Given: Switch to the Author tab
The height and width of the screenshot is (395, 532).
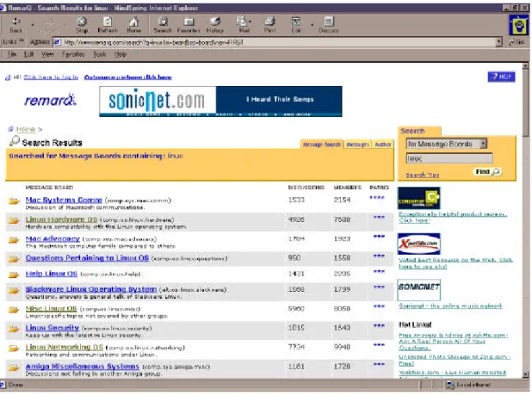Looking at the screenshot, I should (x=383, y=145).
